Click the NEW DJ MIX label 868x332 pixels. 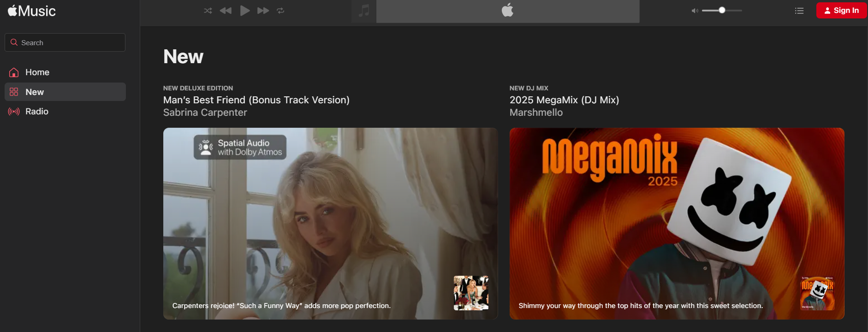pyautogui.click(x=529, y=88)
